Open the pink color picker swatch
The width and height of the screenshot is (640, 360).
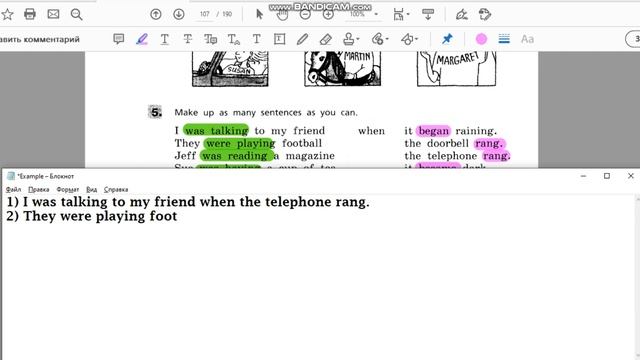tap(481, 39)
